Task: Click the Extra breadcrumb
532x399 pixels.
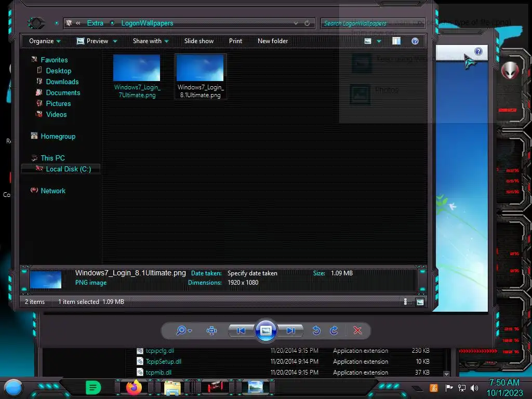Action: [x=95, y=23]
